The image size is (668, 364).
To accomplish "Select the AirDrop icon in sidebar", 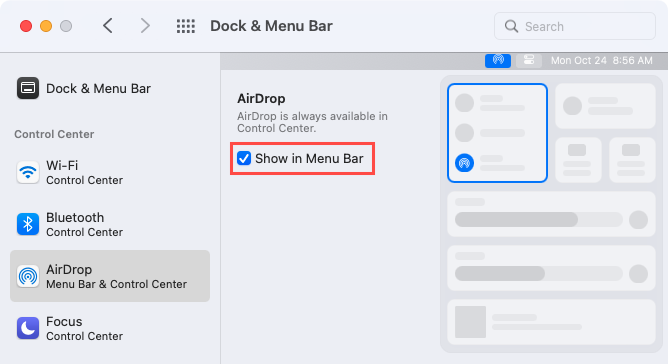I will [x=28, y=276].
